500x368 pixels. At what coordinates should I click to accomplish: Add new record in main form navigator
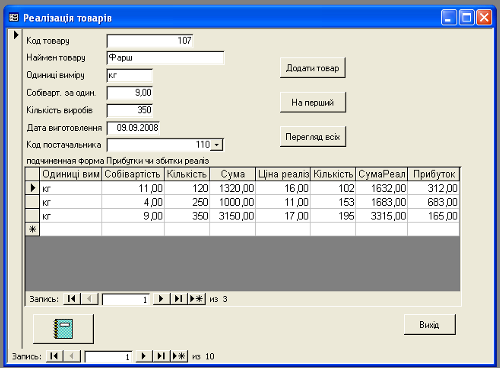pos(179,356)
